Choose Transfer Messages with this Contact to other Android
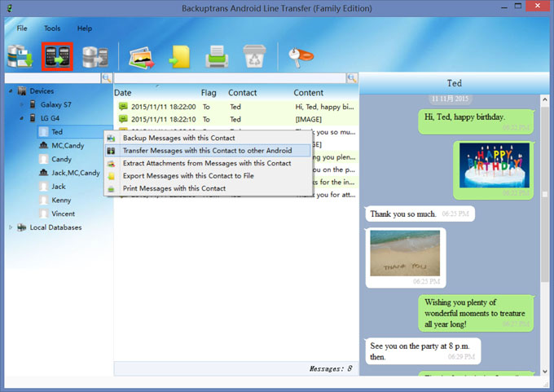The image size is (554, 392). point(208,151)
